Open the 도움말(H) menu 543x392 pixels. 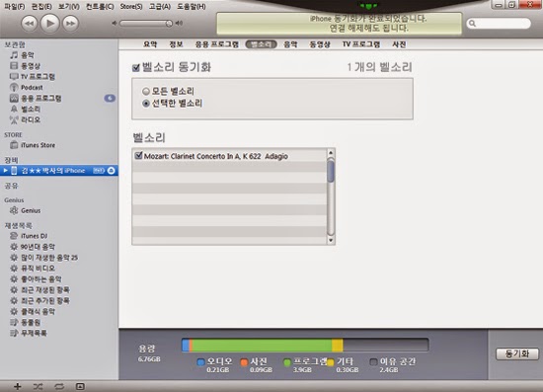pyautogui.click(x=192, y=7)
